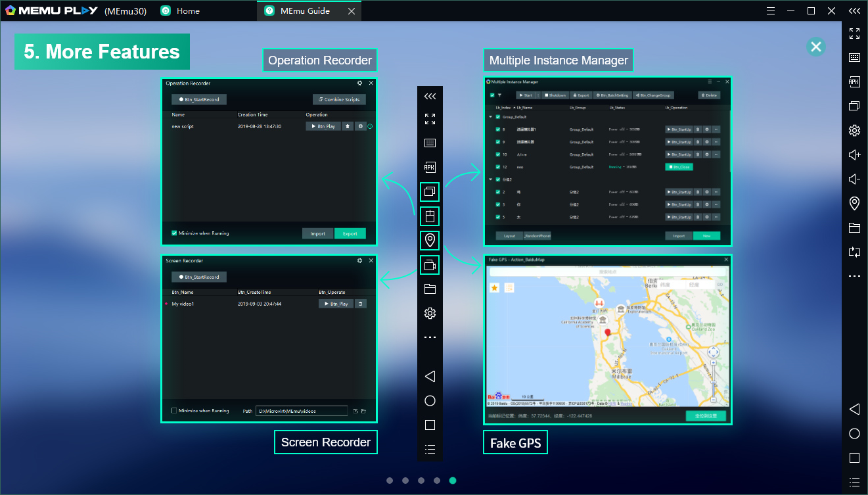
Task: Enable Minimize when Running in Screen Recorder
Action: [174, 411]
